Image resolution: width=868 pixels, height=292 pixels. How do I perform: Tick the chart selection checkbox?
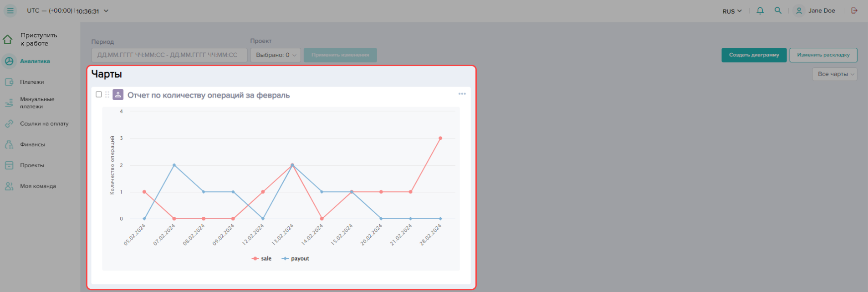pyautogui.click(x=99, y=94)
